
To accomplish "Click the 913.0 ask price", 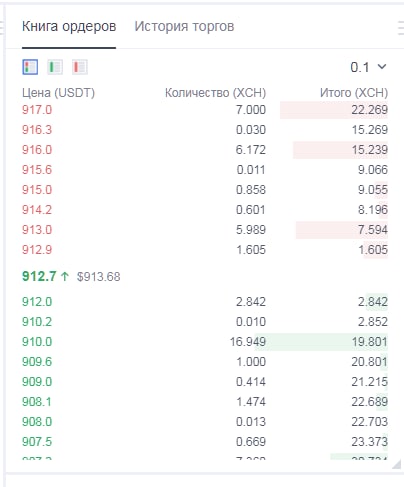I will click(x=37, y=230).
